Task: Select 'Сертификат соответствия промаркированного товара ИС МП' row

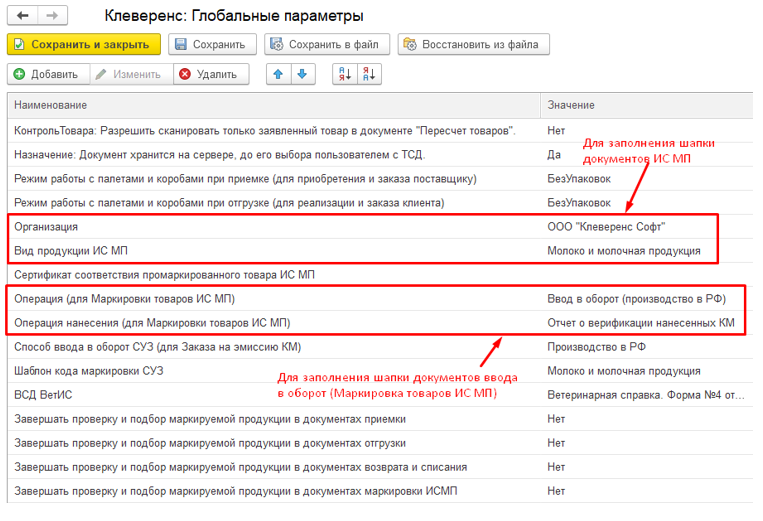Action: (380, 275)
